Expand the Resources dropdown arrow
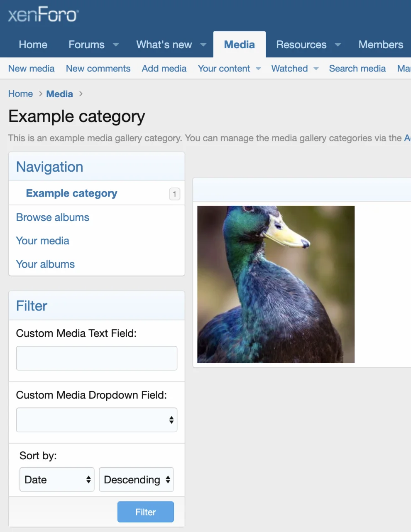This screenshot has width=411, height=532. point(338,44)
